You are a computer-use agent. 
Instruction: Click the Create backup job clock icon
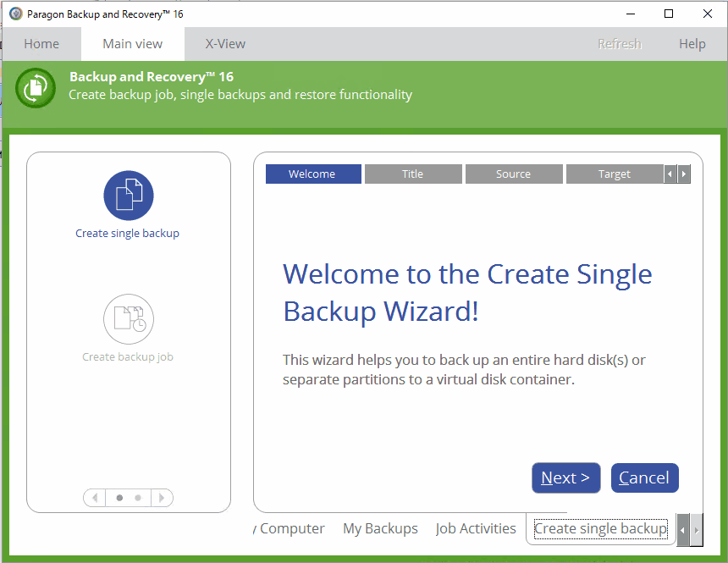point(129,318)
